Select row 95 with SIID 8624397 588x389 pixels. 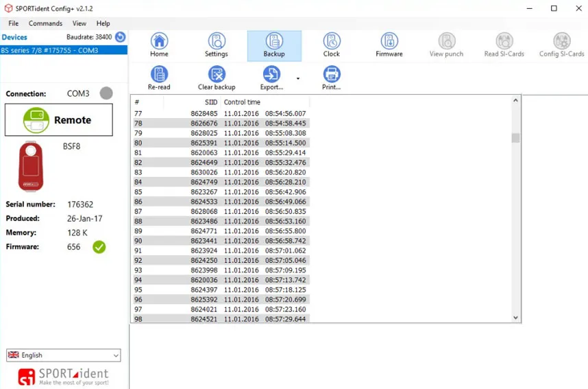pyautogui.click(x=221, y=290)
